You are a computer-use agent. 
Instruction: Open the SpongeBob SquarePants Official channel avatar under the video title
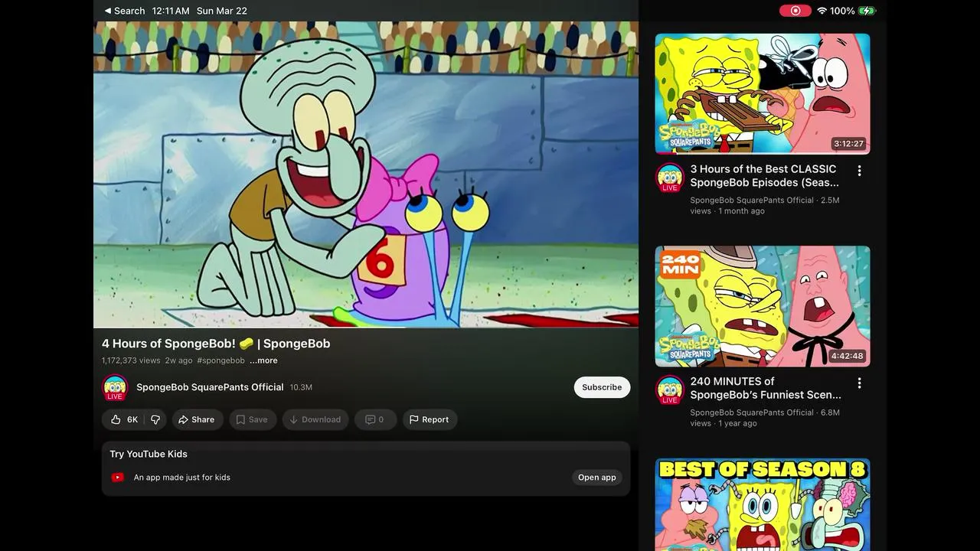(x=115, y=387)
